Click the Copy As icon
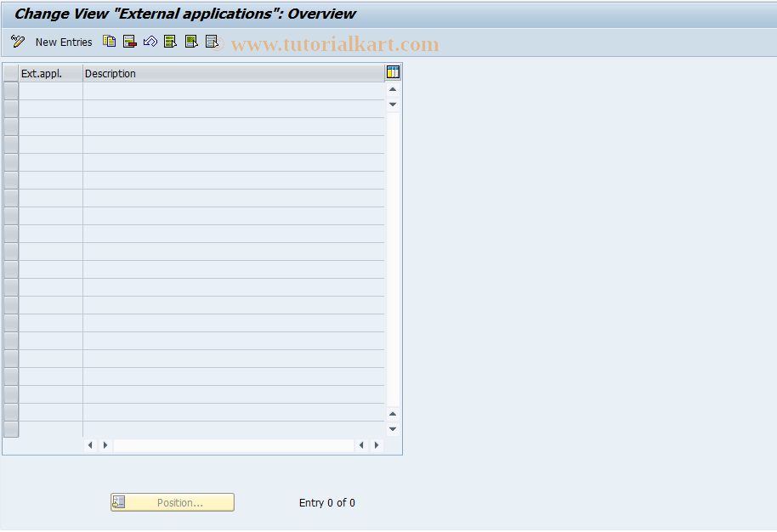This screenshot has height=532, width=777. point(110,42)
